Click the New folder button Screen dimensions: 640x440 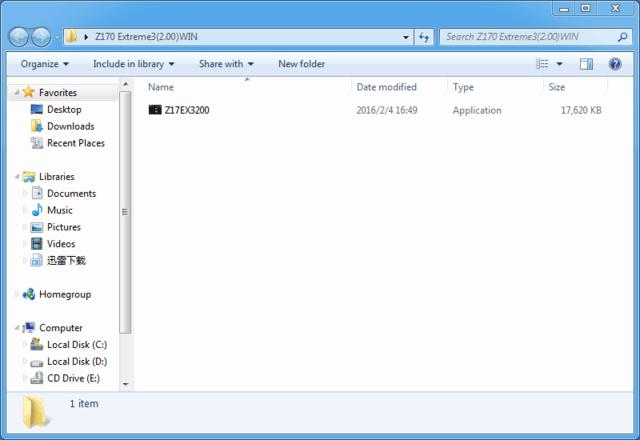(x=301, y=64)
